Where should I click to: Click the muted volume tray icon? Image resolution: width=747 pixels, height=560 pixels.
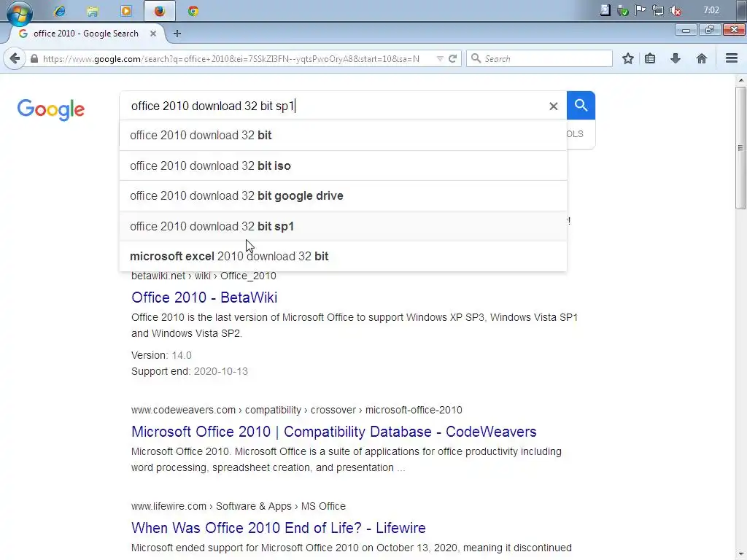pos(675,10)
